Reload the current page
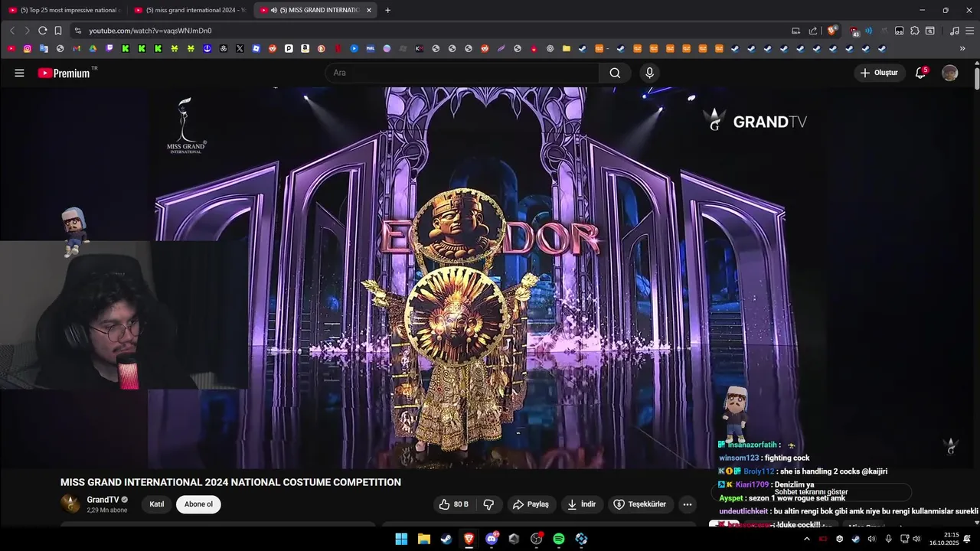The width and height of the screenshot is (980, 551). click(43, 31)
